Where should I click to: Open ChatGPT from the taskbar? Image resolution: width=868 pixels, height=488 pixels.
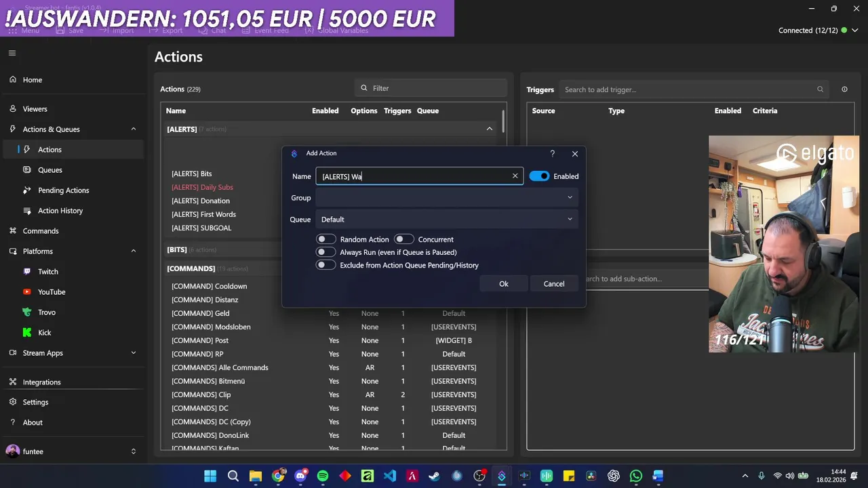[614, 476]
